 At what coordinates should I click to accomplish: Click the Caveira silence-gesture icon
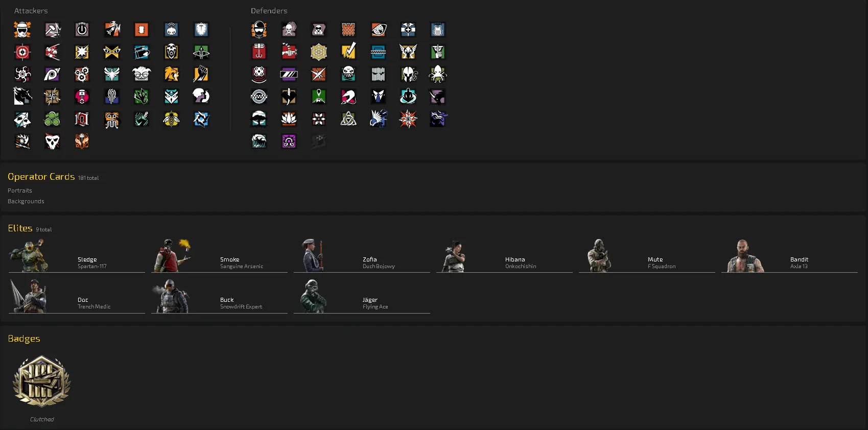(x=438, y=52)
